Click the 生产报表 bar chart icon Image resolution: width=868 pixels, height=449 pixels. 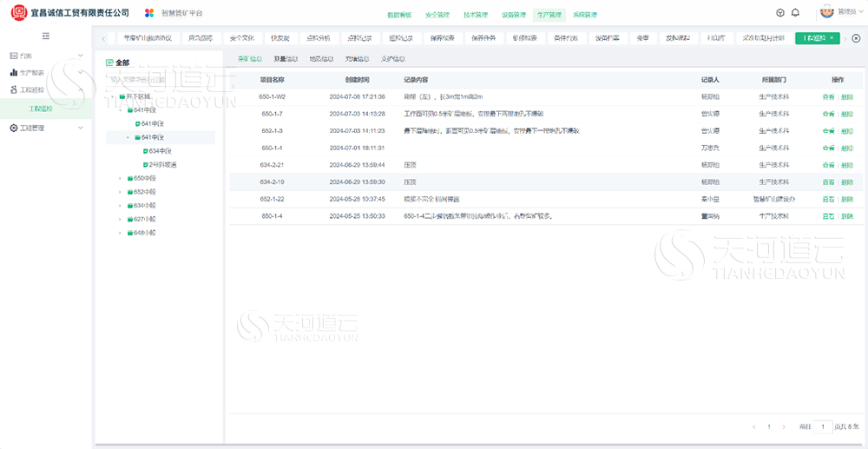click(14, 73)
